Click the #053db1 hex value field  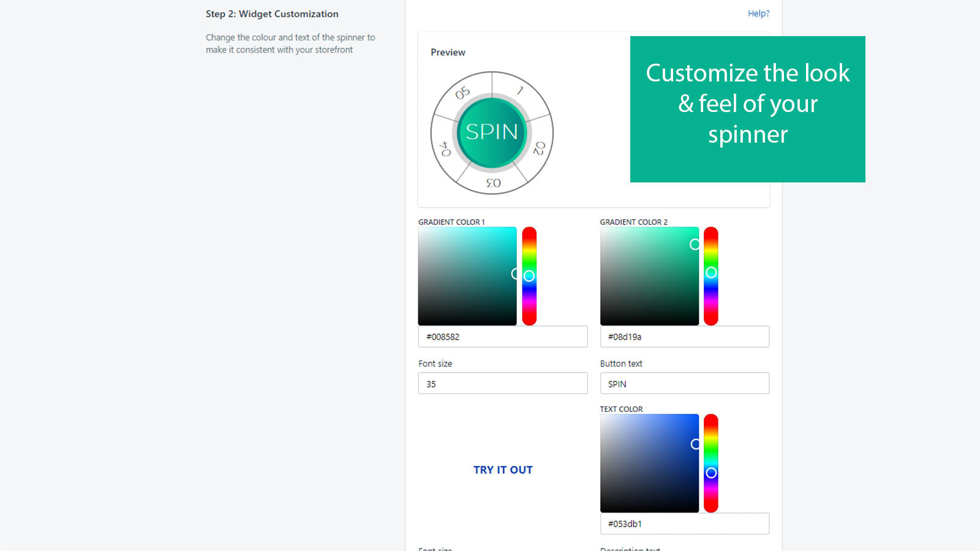click(684, 523)
